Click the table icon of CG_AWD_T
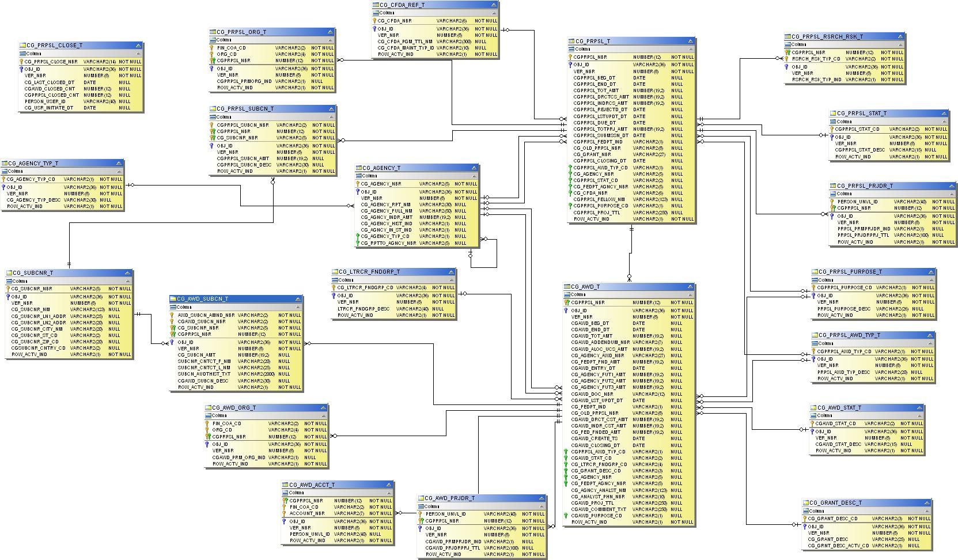 [567, 287]
